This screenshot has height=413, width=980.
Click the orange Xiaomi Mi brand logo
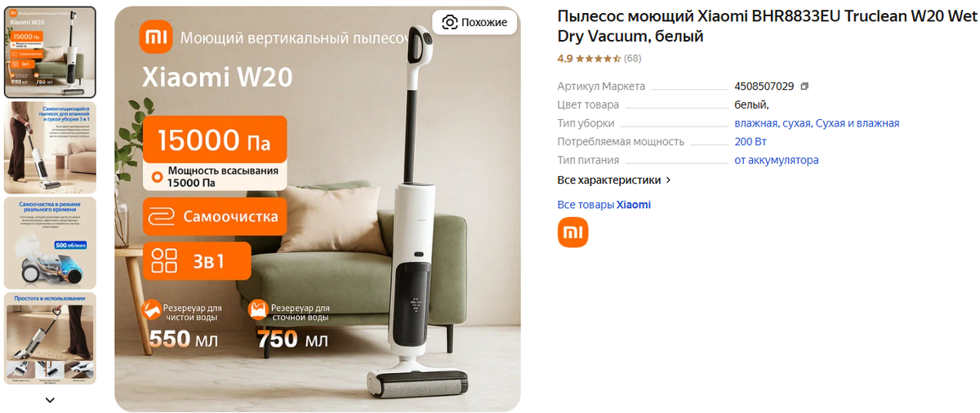click(x=572, y=232)
